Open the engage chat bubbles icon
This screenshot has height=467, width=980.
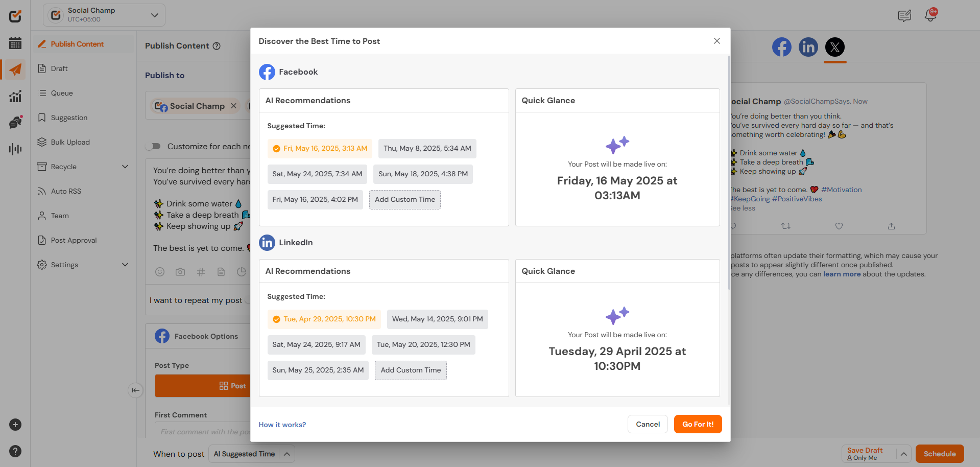[15, 122]
